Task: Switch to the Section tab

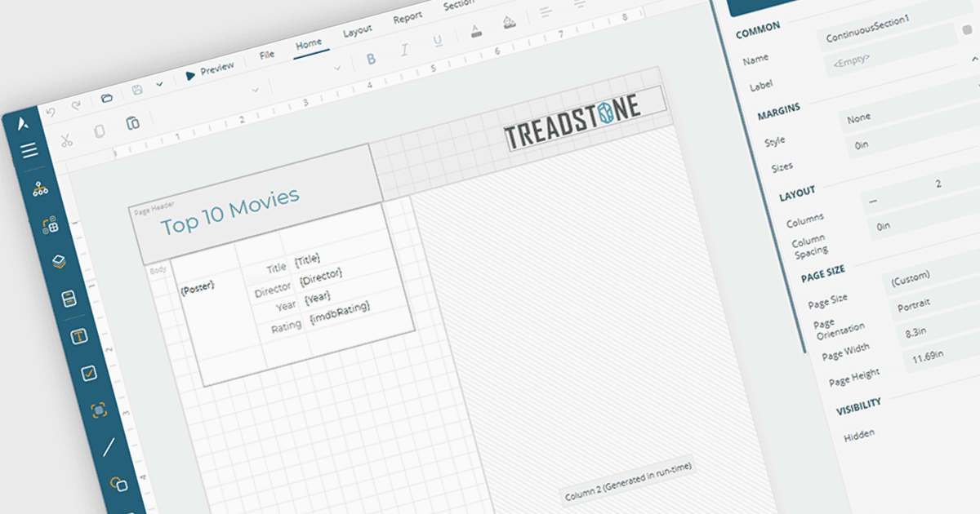Action: point(460,6)
